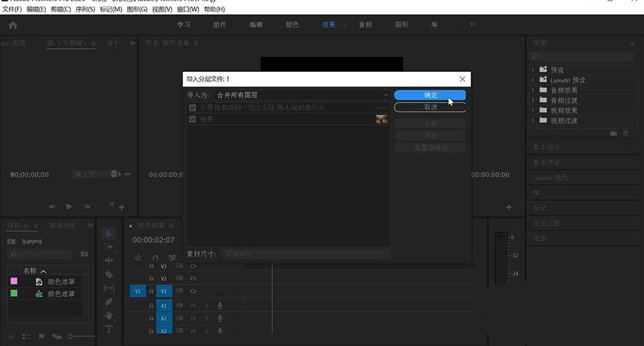Click the pink label swatch of 颜色遮罩
The width and height of the screenshot is (644, 346).
coord(14,281)
